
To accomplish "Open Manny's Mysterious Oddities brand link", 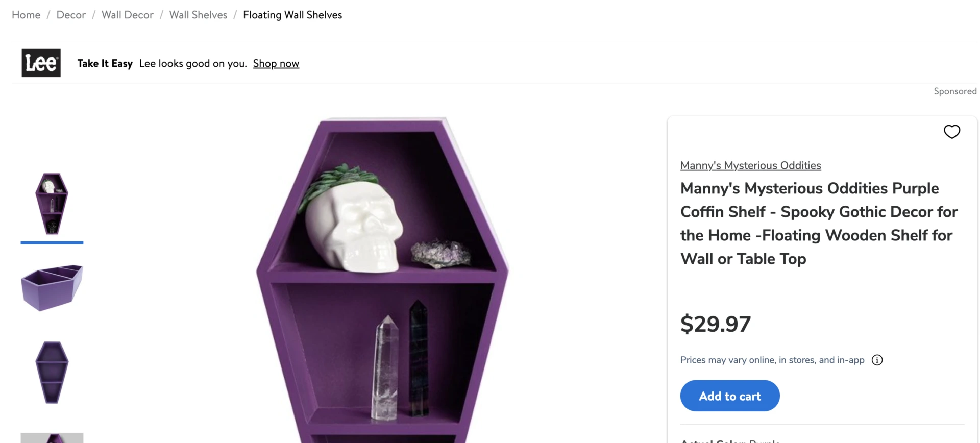I will coord(750,165).
